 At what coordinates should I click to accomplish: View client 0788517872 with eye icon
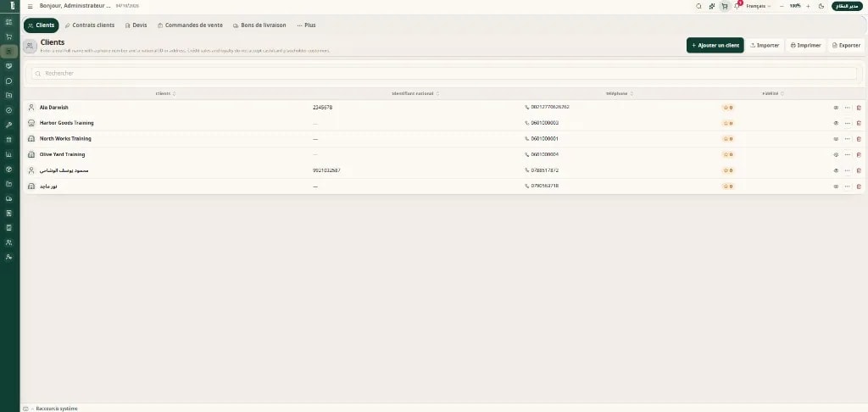pyautogui.click(x=836, y=170)
